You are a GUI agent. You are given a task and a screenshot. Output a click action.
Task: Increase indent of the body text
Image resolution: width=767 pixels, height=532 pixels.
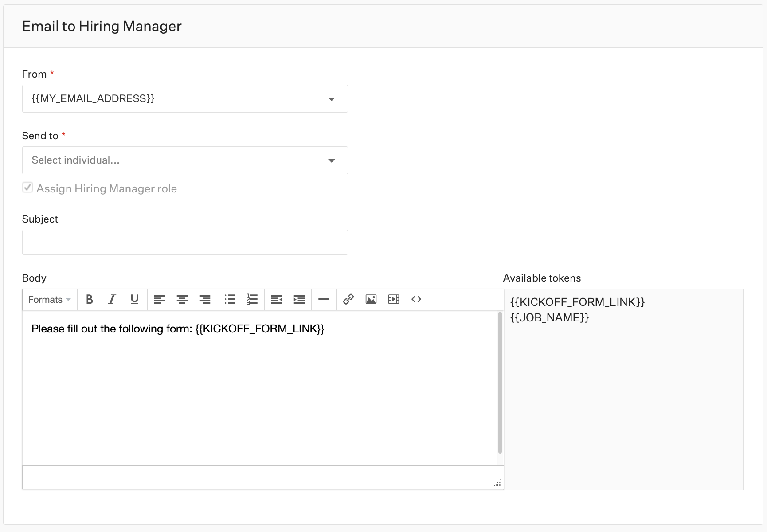(299, 299)
